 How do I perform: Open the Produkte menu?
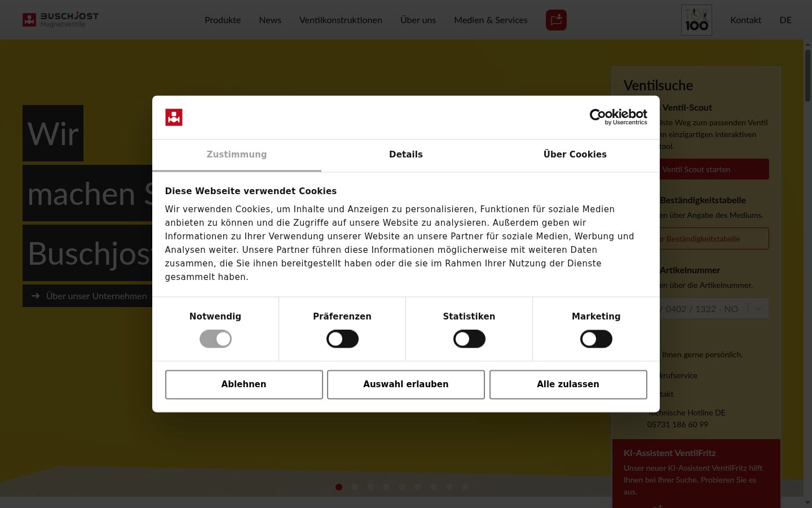223,20
